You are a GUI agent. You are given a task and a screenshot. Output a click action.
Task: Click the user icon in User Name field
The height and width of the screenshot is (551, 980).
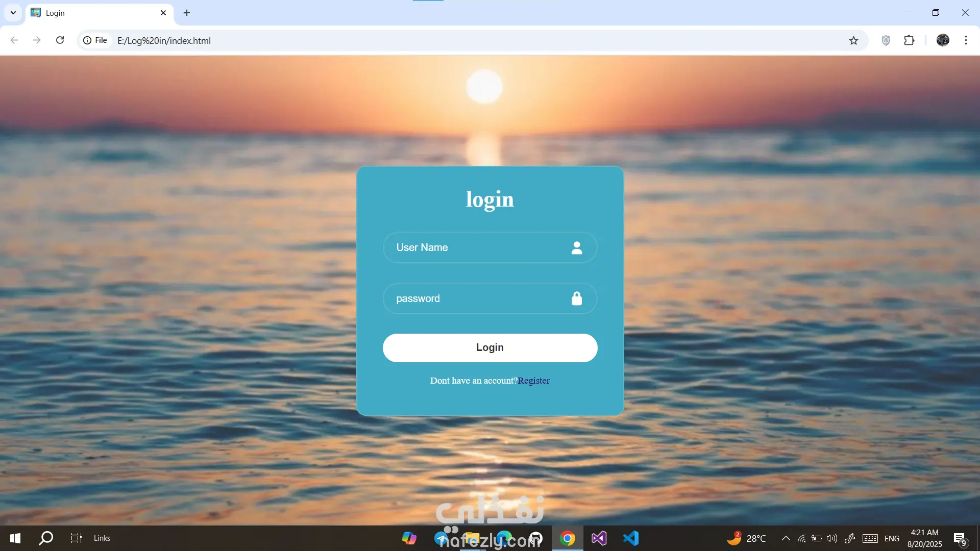click(577, 248)
